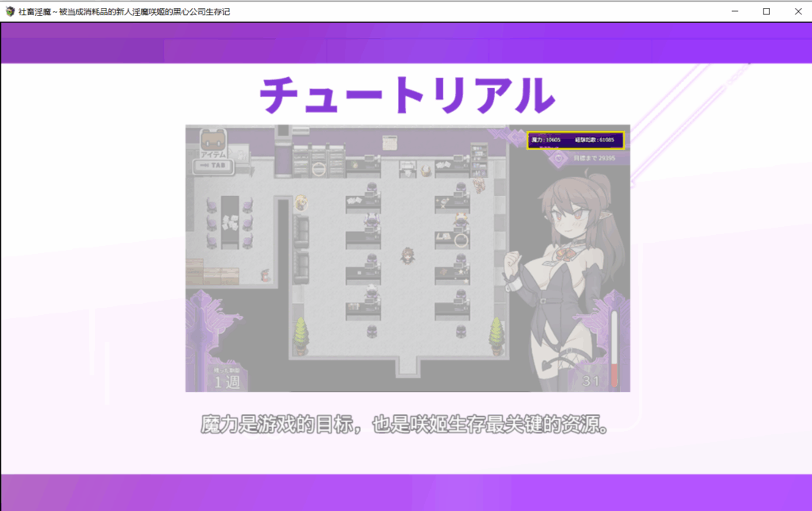Click the heart diamond icon beside goal text
Image resolution: width=812 pixels, height=511 pixels.
[x=558, y=158]
